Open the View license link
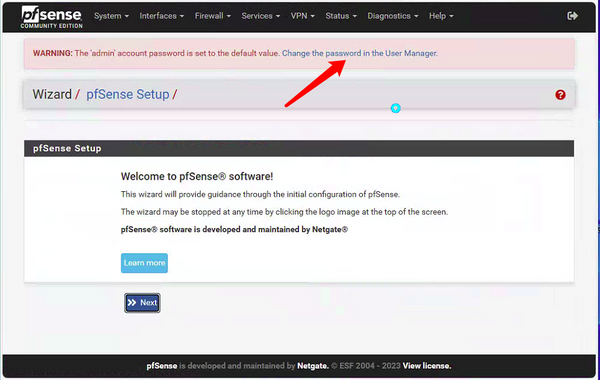The width and height of the screenshot is (600, 380). (427, 366)
